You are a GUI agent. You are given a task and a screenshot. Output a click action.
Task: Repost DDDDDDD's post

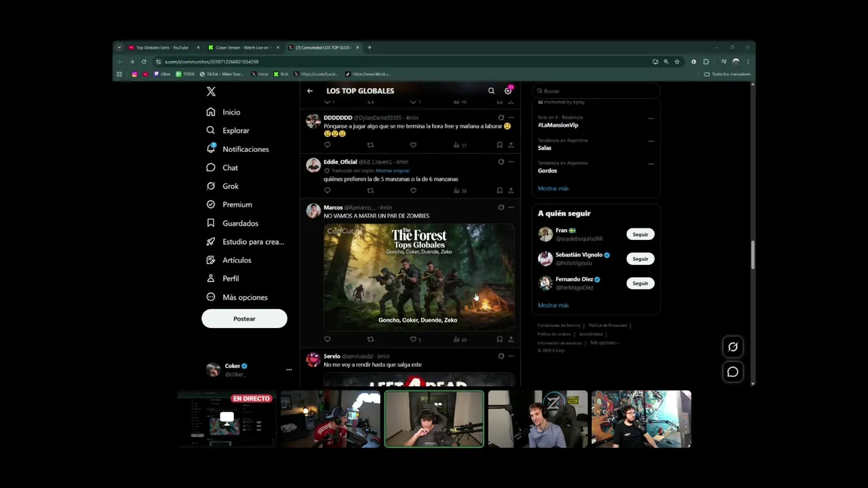(370, 145)
